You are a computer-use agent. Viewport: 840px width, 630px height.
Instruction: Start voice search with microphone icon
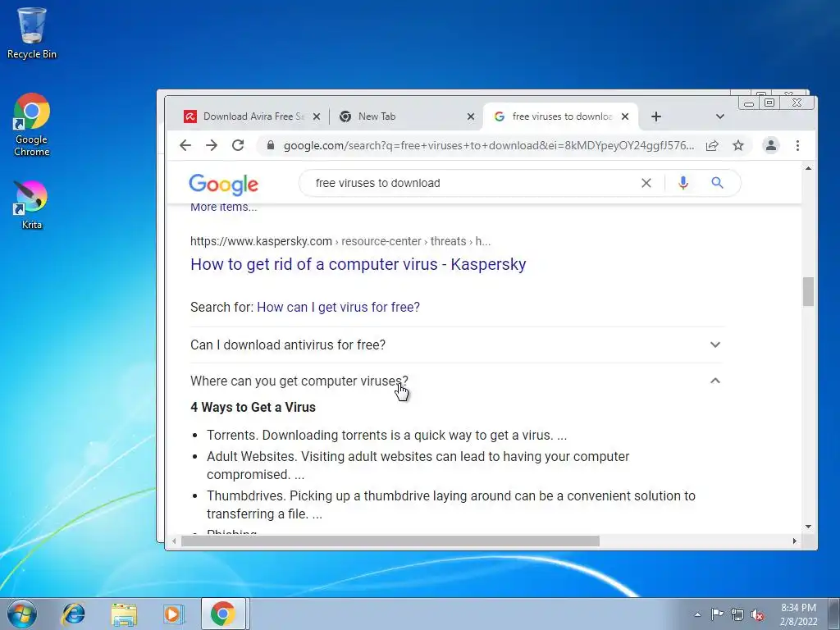point(683,183)
